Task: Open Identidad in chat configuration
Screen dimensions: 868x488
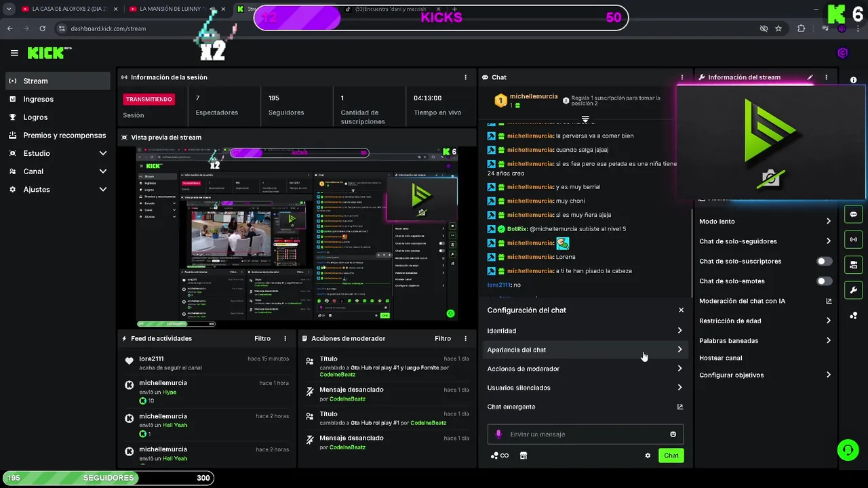Action: click(x=585, y=331)
